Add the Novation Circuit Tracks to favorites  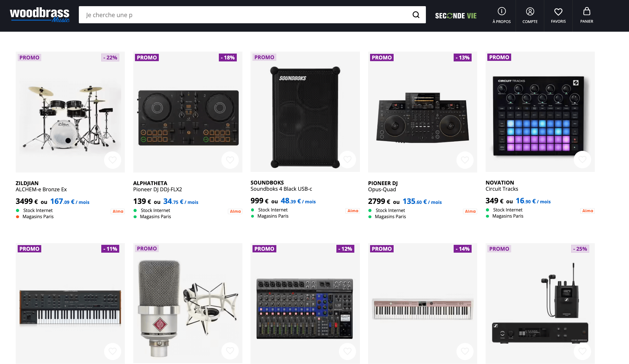click(582, 159)
